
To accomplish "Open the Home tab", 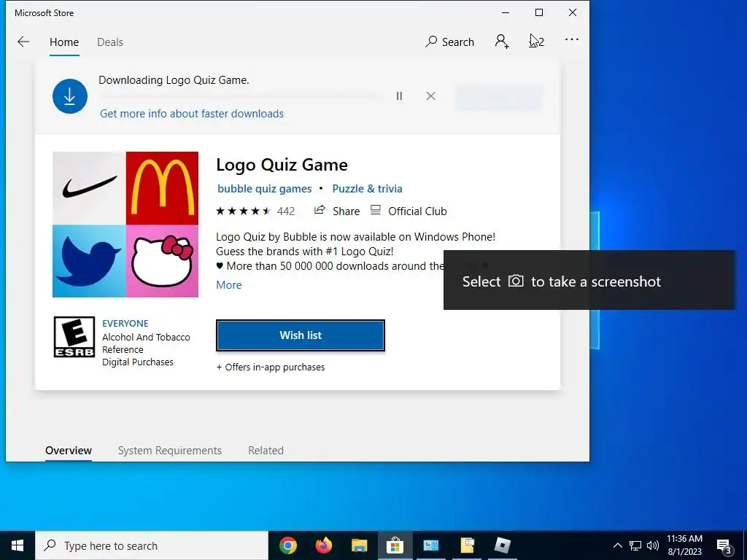I will coord(64,42).
